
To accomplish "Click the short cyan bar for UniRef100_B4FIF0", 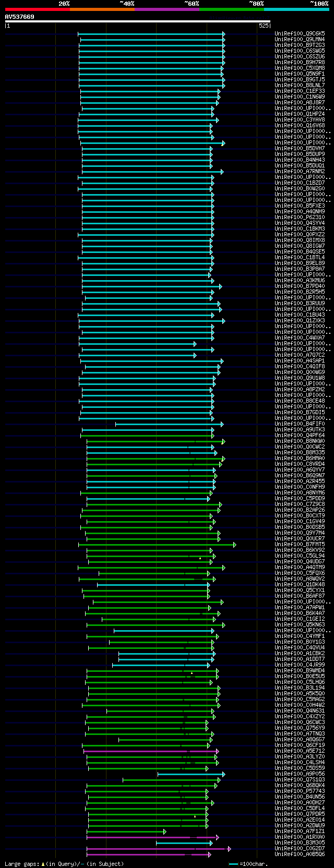I will tap(170, 424).
